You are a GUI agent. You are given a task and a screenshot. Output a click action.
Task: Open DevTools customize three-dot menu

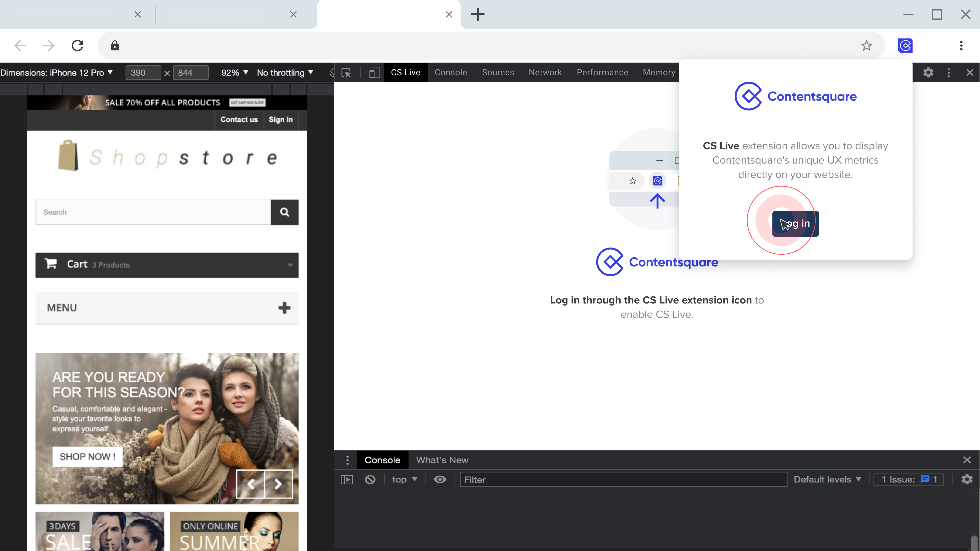pyautogui.click(x=949, y=72)
